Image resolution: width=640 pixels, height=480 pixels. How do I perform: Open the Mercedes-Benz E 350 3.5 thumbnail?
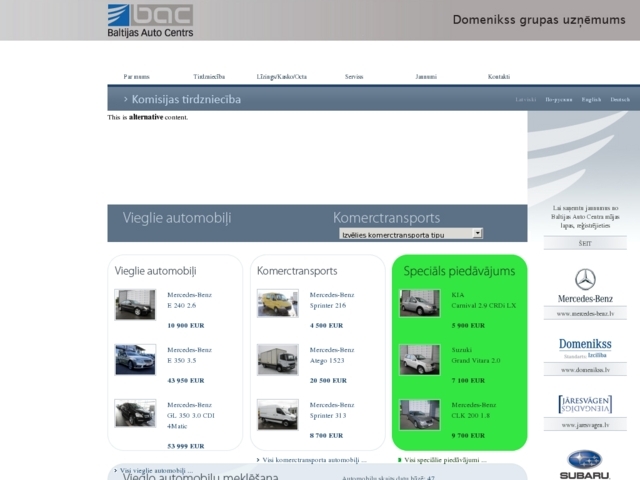[135, 360]
